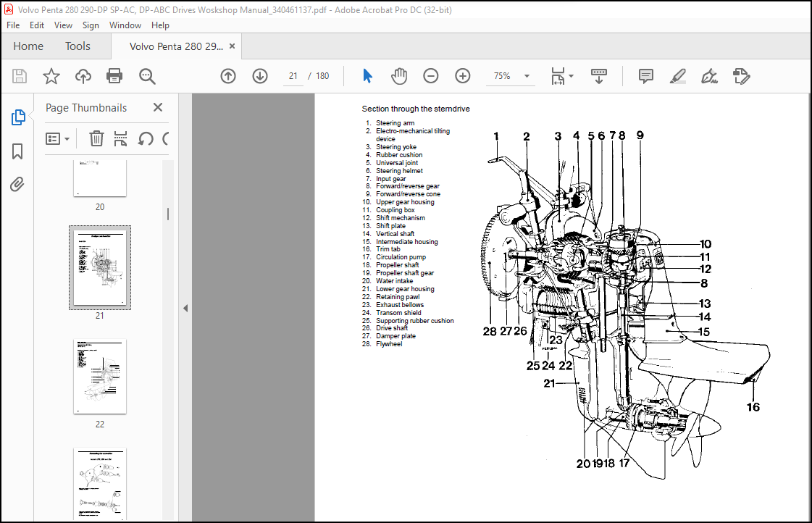Delete selected page with trash icon

pyautogui.click(x=96, y=138)
